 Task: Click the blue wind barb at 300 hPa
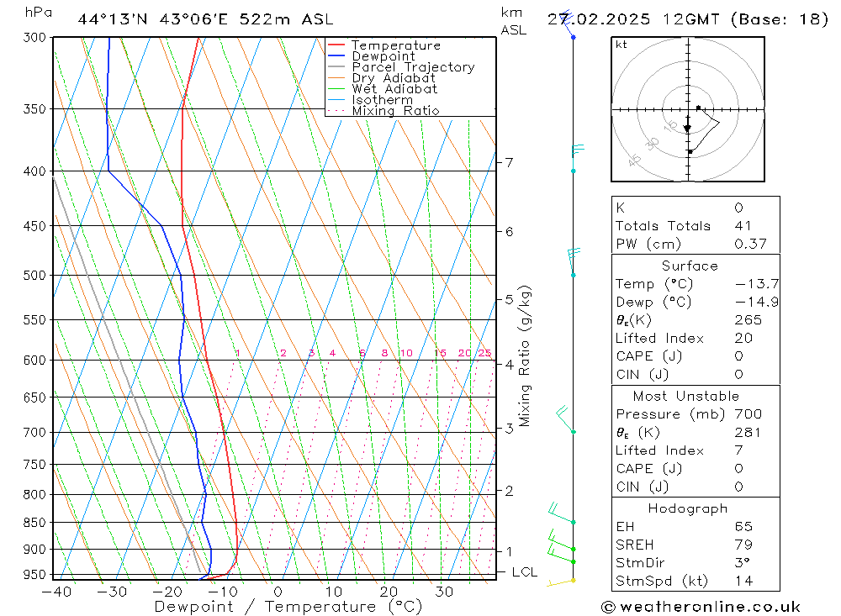click(x=567, y=25)
